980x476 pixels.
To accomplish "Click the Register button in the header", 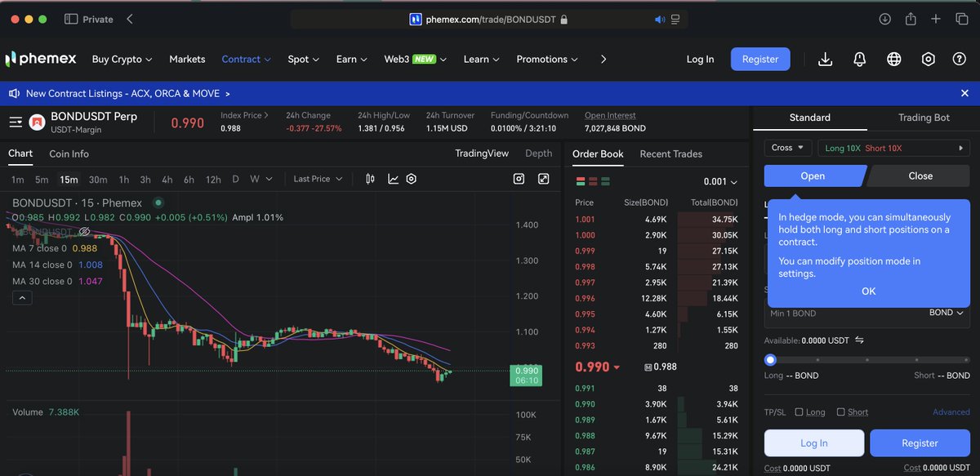I will pyautogui.click(x=760, y=59).
